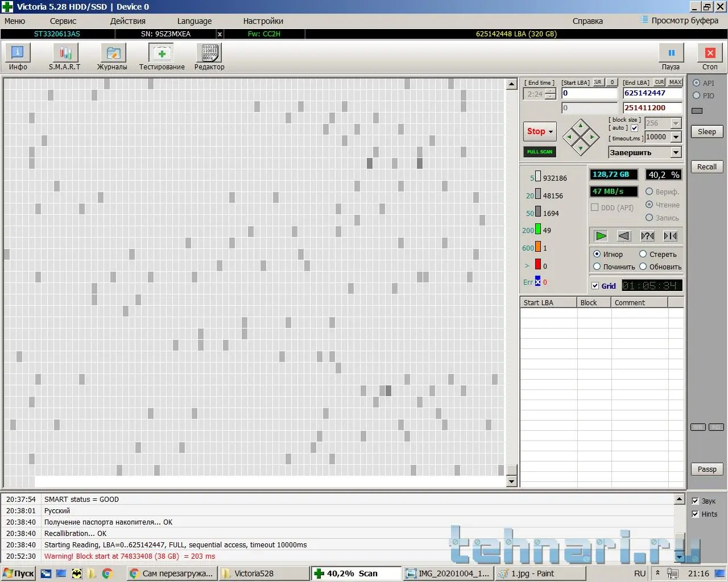Click the Show Desktop quick launch icon
Screen dimensions: 728x582
point(61,573)
